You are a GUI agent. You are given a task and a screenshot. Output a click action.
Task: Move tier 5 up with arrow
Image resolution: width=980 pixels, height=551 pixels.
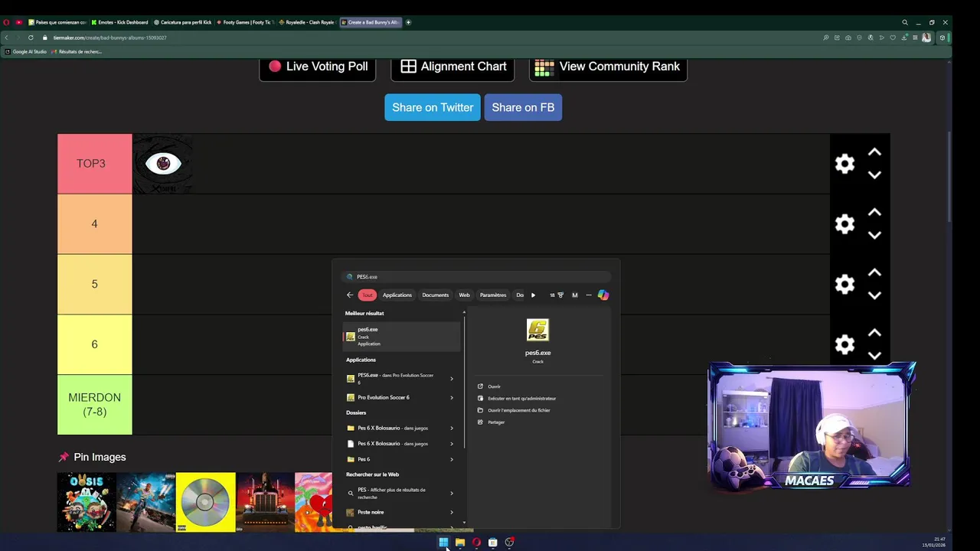(874, 272)
